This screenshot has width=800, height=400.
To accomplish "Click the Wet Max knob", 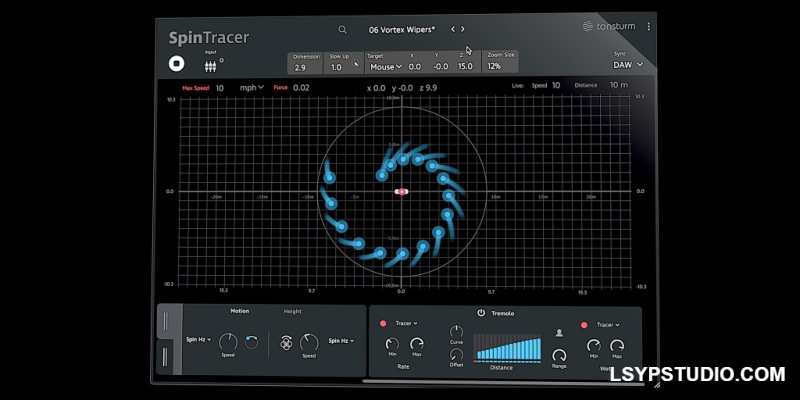I will click(x=617, y=345).
